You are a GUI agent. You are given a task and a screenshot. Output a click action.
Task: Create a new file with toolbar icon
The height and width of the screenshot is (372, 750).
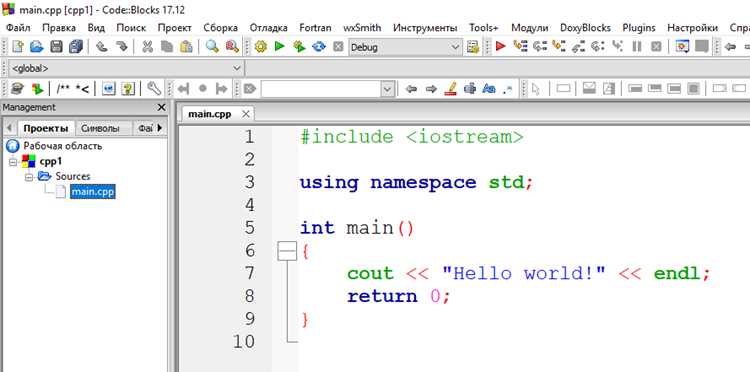17,46
